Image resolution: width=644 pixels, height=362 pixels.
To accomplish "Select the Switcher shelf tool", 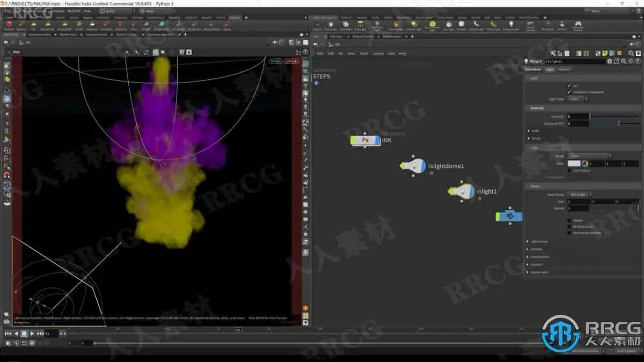I will 562,25.
